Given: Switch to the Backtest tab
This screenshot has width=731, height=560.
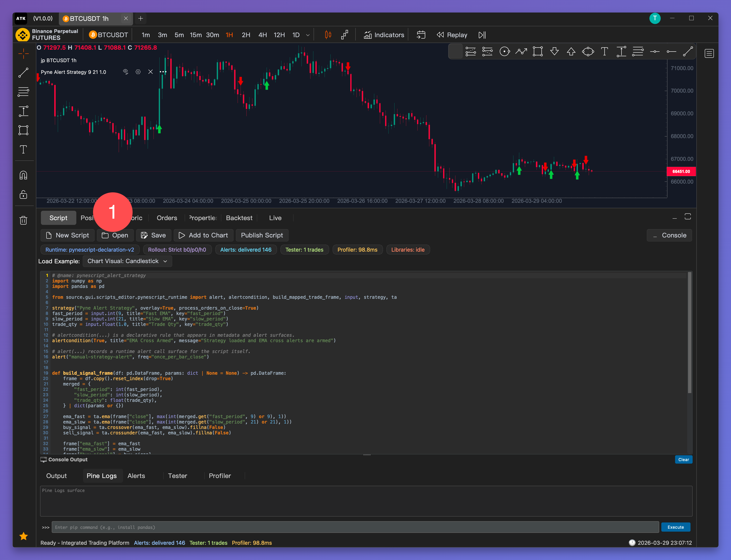Looking at the screenshot, I should click(x=239, y=218).
